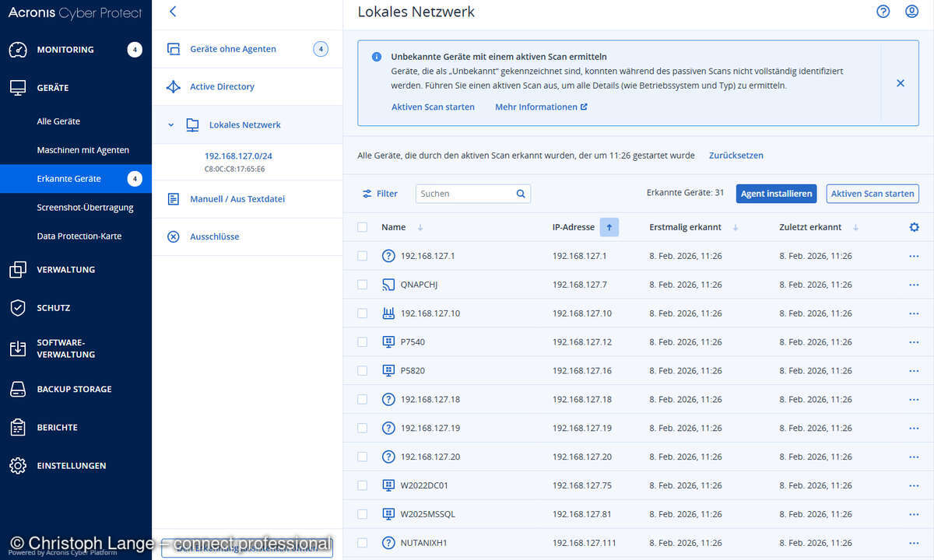Click the search magnifier icon
This screenshot has height=560, width=934.
click(x=521, y=193)
